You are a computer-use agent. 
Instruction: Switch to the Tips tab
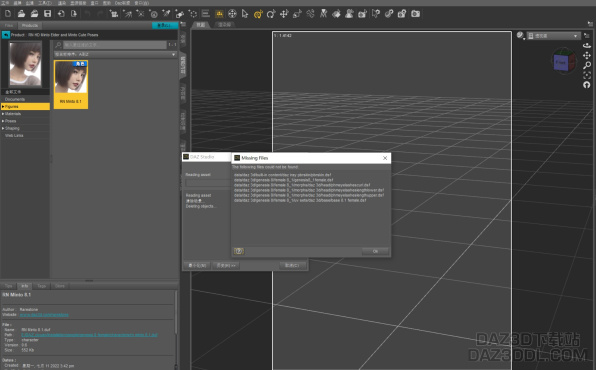point(8,286)
